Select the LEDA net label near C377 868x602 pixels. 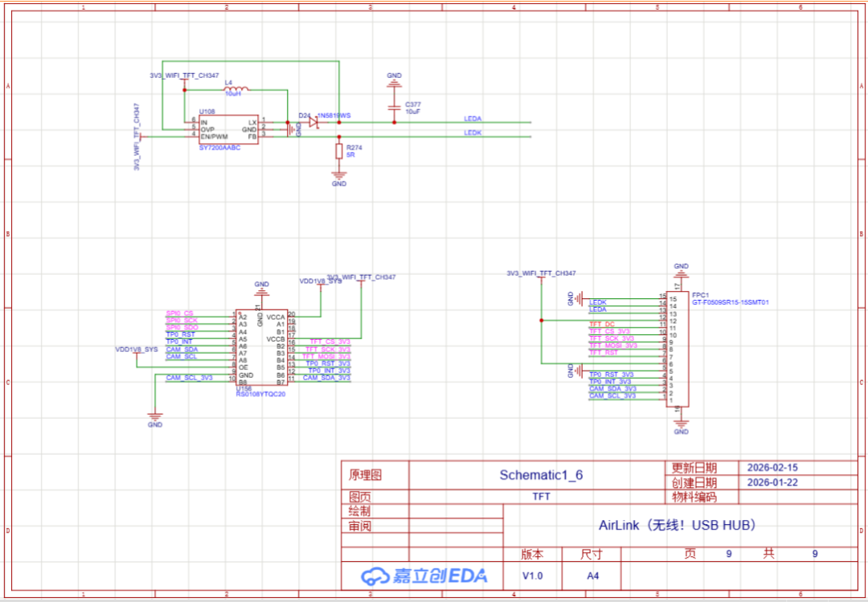click(473, 118)
